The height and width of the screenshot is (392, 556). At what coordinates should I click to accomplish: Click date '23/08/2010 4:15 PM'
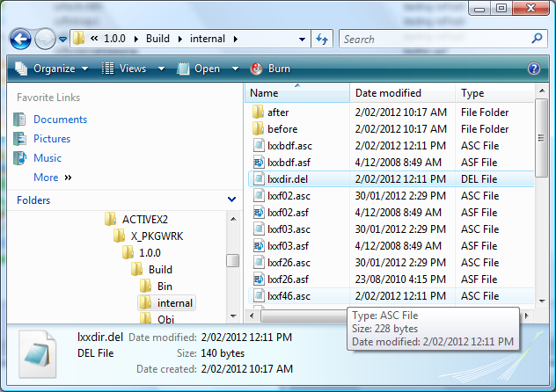[x=400, y=279]
